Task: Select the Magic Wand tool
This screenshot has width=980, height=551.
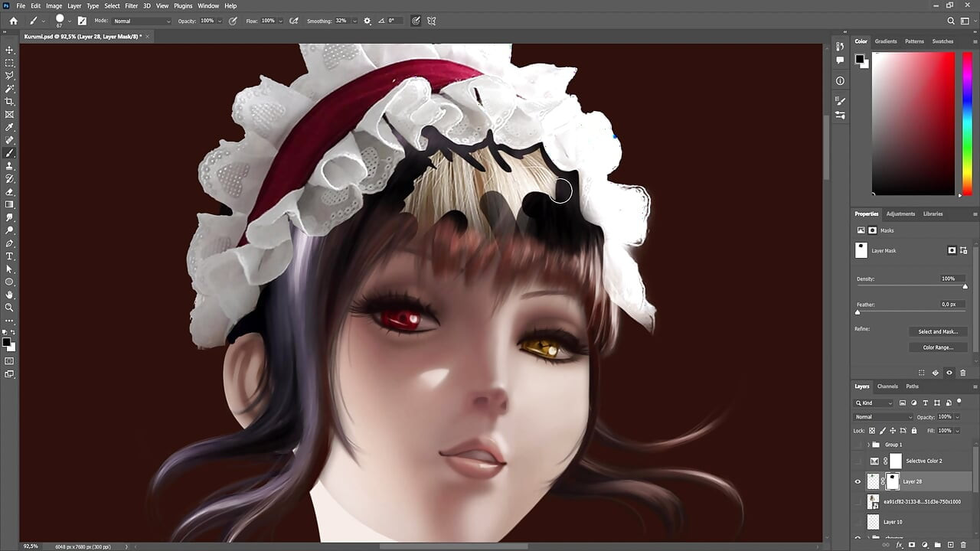Action: [10, 89]
